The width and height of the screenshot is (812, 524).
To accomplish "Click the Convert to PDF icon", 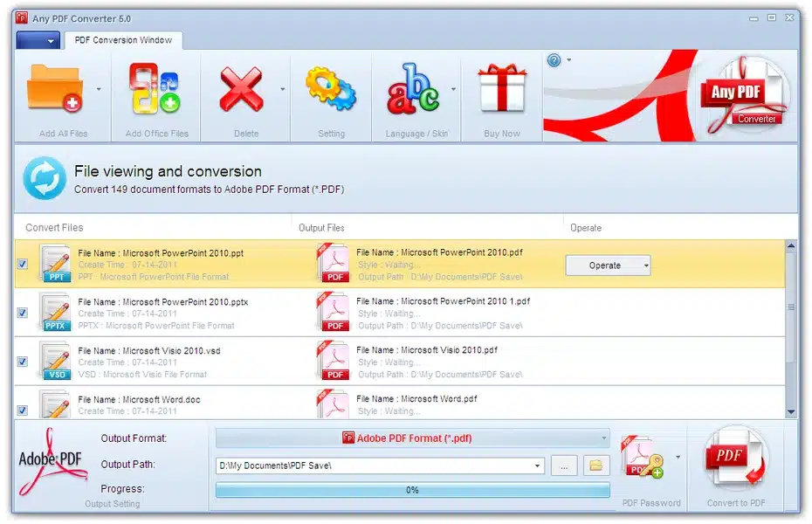I will coord(736,458).
